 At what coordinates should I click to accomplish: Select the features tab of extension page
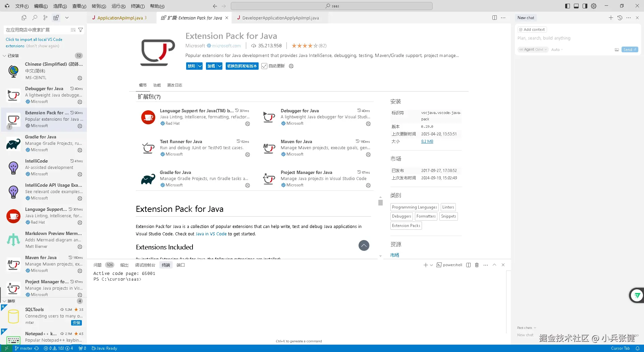coord(157,85)
